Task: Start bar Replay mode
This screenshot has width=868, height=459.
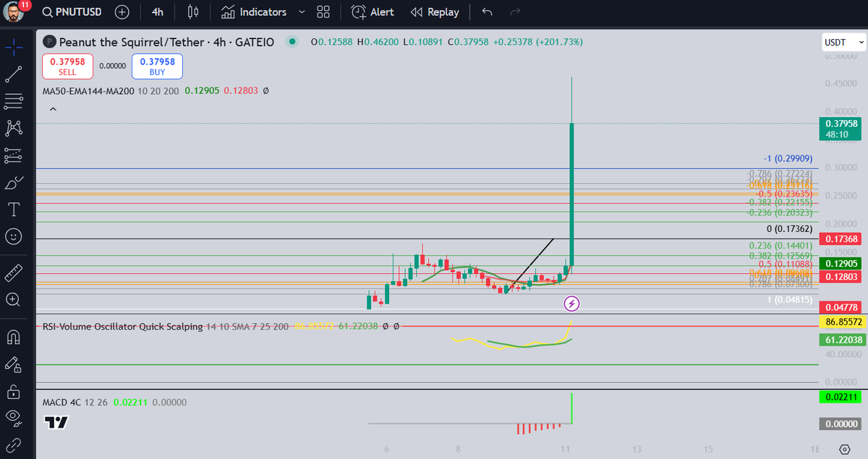Action: [435, 12]
